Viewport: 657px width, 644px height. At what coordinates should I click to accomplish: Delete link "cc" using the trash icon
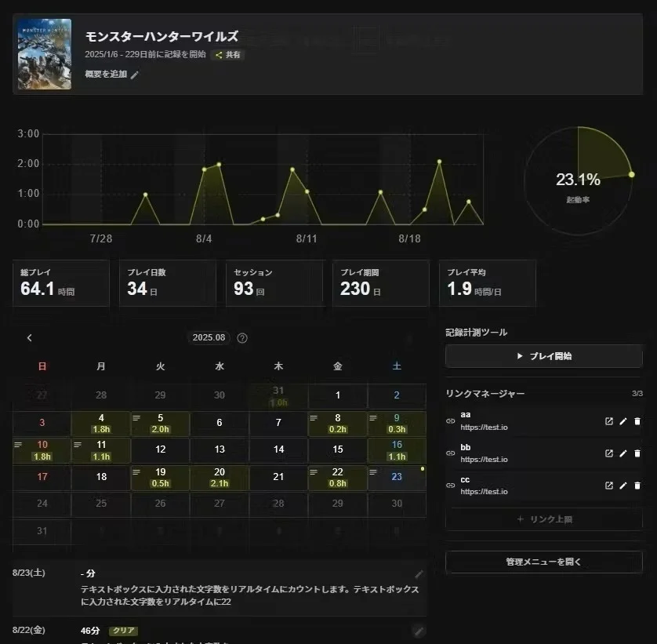coord(637,486)
